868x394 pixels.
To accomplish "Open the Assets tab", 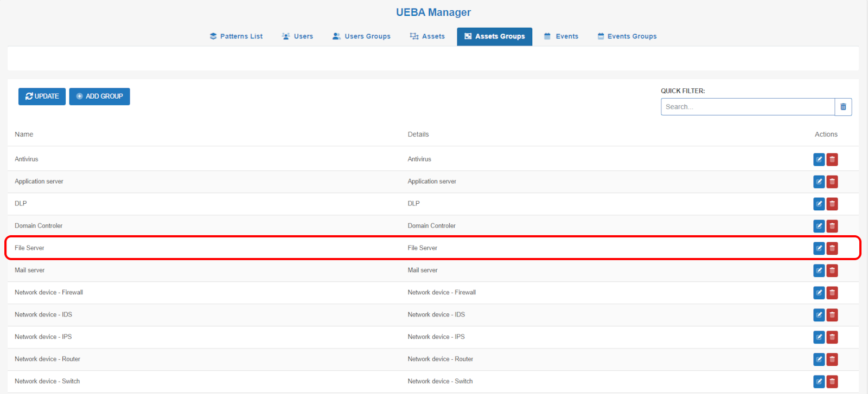I will pyautogui.click(x=427, y=36).
